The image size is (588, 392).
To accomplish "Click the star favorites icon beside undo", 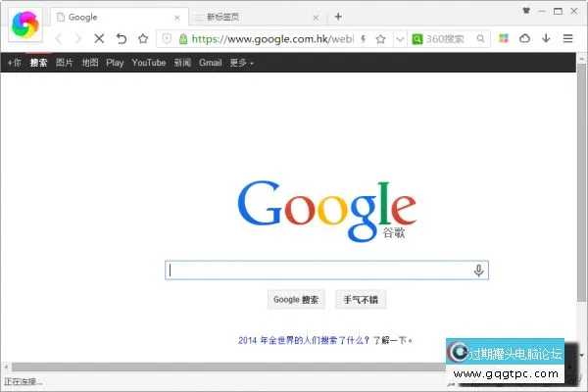I will pyautogui.click(x=143, y=38).
